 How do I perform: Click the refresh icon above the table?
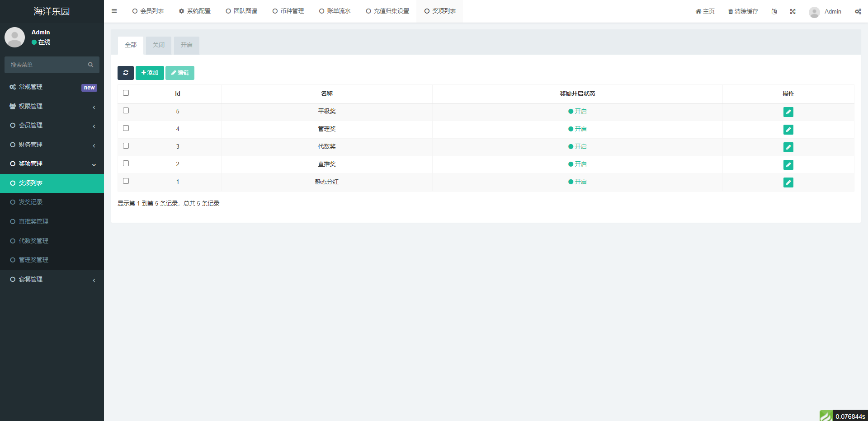tap(126, 73)
